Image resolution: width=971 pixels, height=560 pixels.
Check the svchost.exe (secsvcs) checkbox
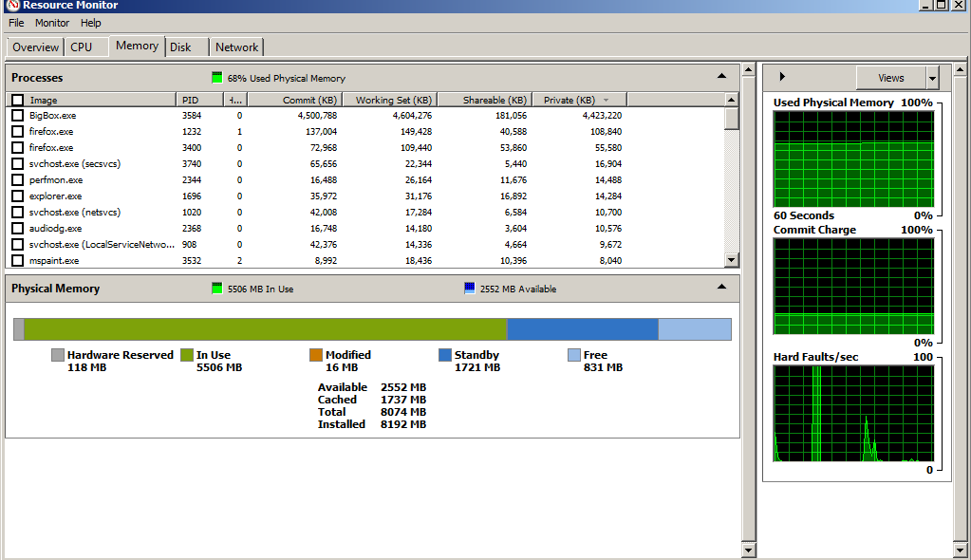pyautogui.click(x=17, y=163)
